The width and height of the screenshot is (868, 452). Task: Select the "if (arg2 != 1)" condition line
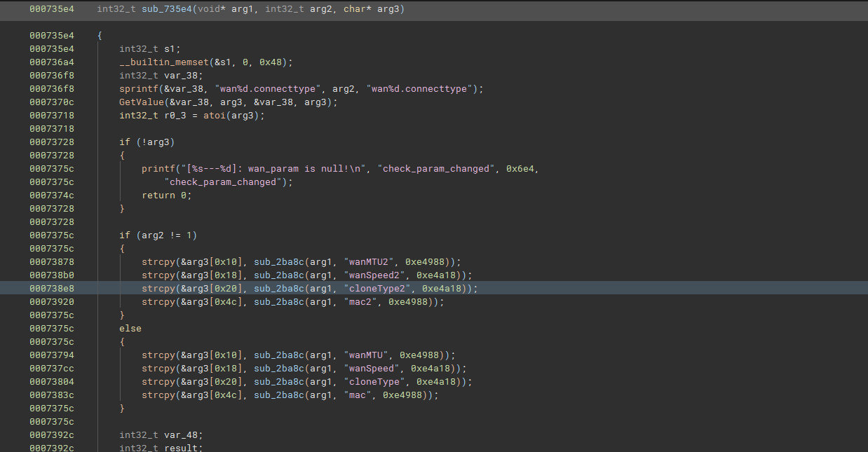coord(158,235)
